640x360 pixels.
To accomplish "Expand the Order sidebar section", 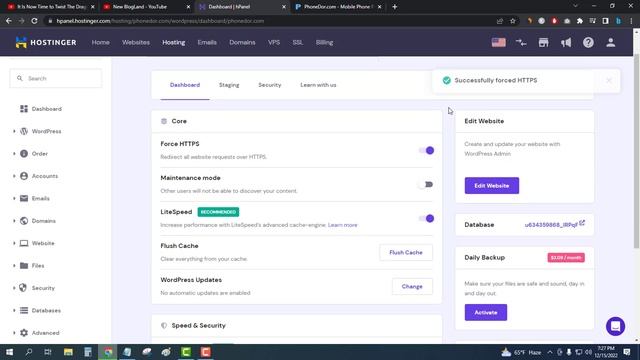I will pyautogui.click(x=14, y=153).
